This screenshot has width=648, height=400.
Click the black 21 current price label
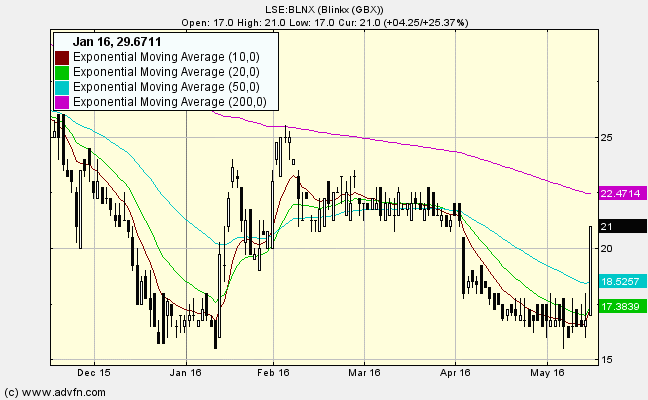click(622, 226)
